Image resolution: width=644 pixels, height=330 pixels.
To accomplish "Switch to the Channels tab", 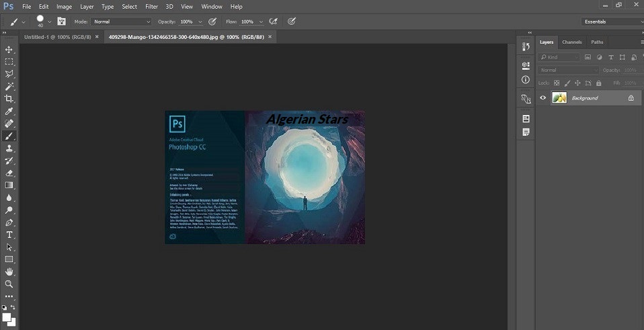I will [x=571, y=42].
